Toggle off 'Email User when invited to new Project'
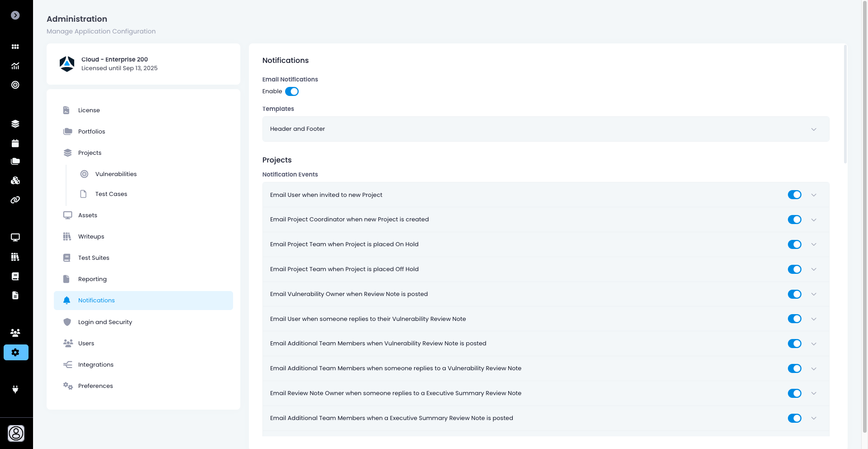This screenshot has height=449, width=868. tap(794, 195)
